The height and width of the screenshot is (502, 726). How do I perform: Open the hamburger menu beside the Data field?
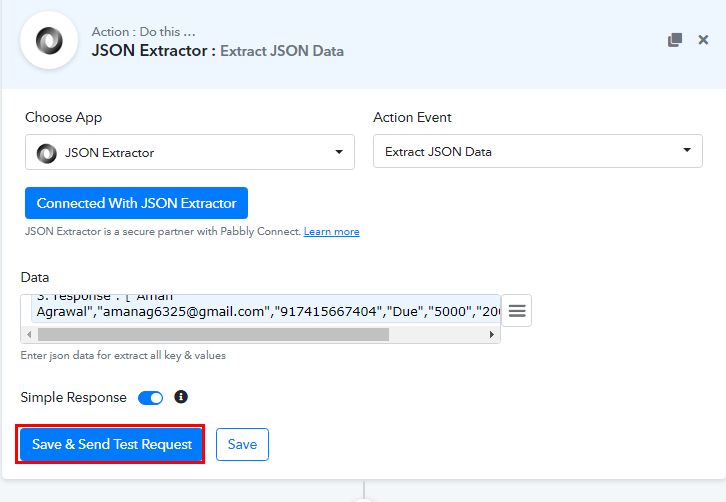pos(517,310)
